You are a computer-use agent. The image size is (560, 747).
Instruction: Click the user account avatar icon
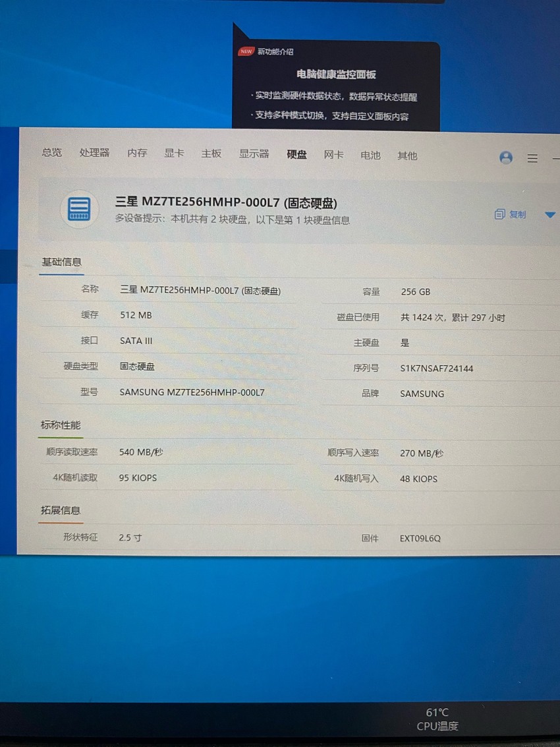coord(506,158)
